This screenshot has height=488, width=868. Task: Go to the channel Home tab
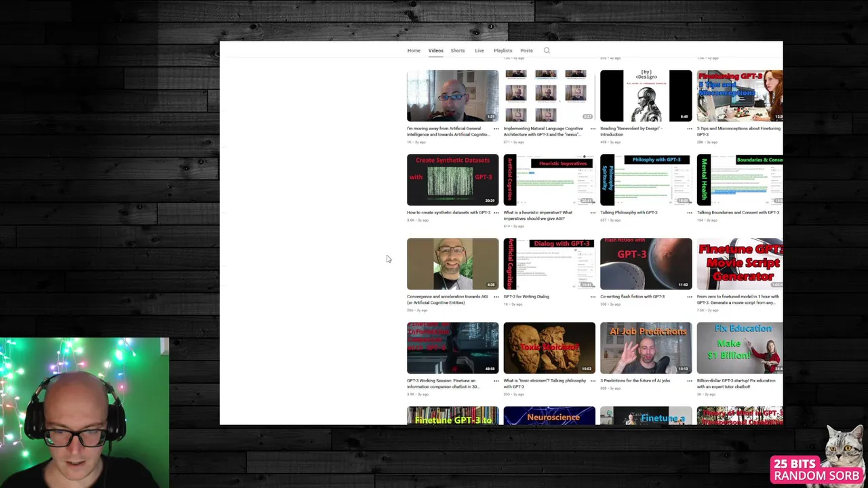414,50
